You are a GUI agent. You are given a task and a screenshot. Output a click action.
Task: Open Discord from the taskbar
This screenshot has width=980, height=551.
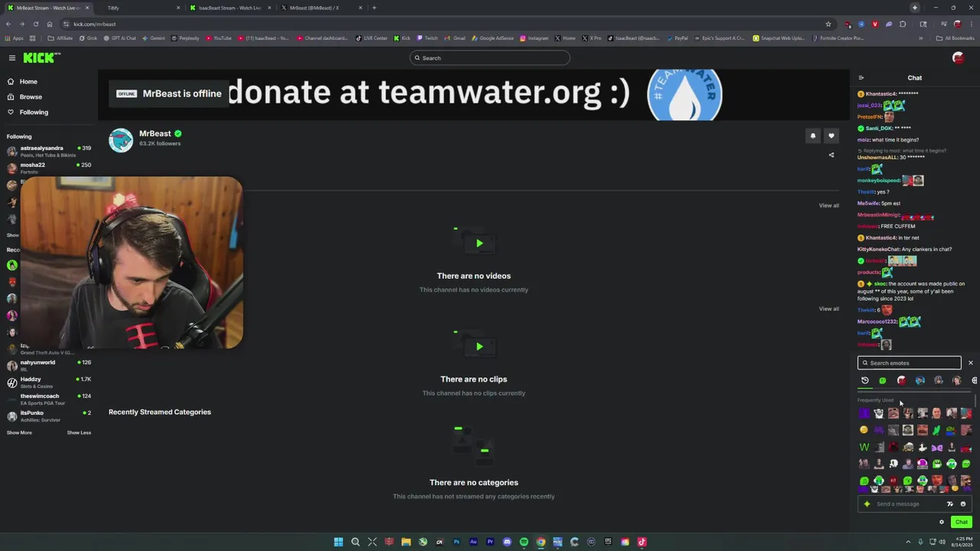(507, 542)
